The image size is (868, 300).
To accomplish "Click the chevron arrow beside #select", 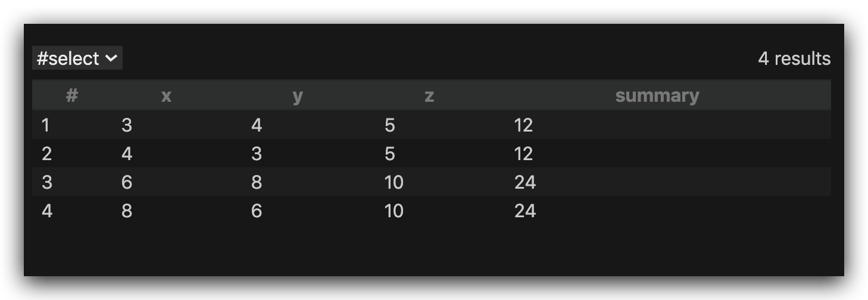I will click(x=111, y=58).
